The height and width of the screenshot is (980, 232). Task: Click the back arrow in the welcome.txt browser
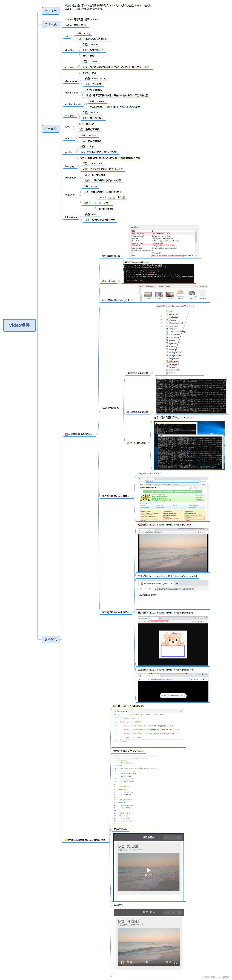coord(141,589)
